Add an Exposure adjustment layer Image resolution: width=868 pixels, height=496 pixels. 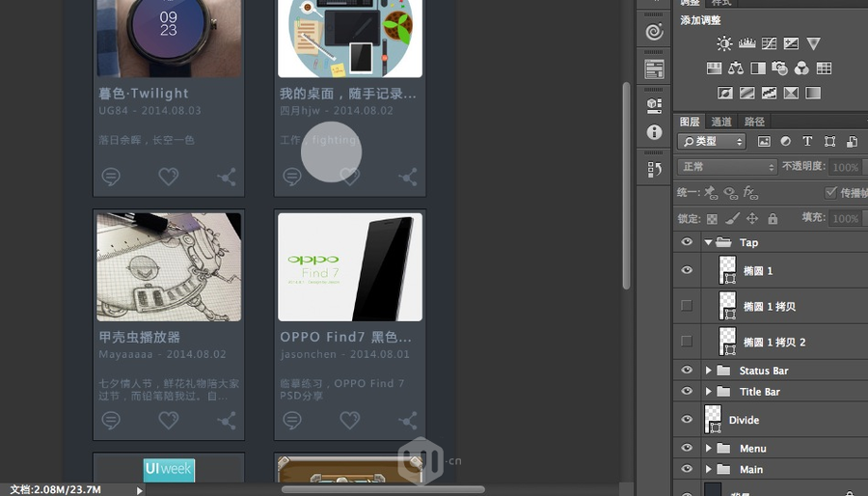pos(791,43)
